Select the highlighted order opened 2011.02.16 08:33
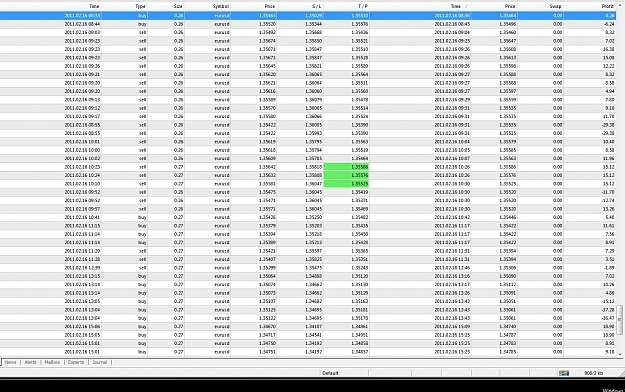The image size is (625, 392). pos(308,16)
